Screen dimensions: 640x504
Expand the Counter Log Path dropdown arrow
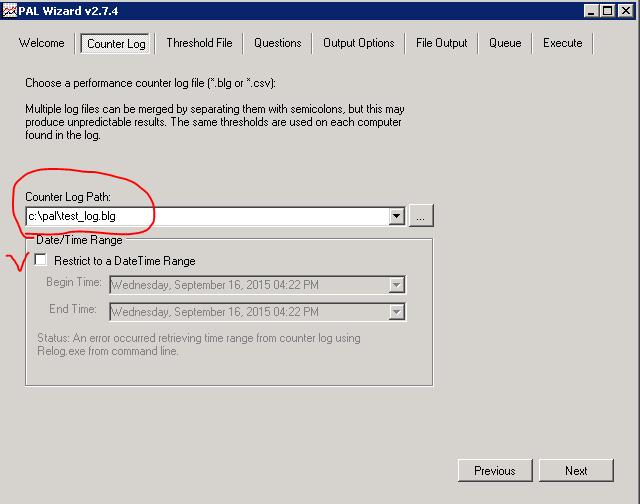click(x=396, y=216)
